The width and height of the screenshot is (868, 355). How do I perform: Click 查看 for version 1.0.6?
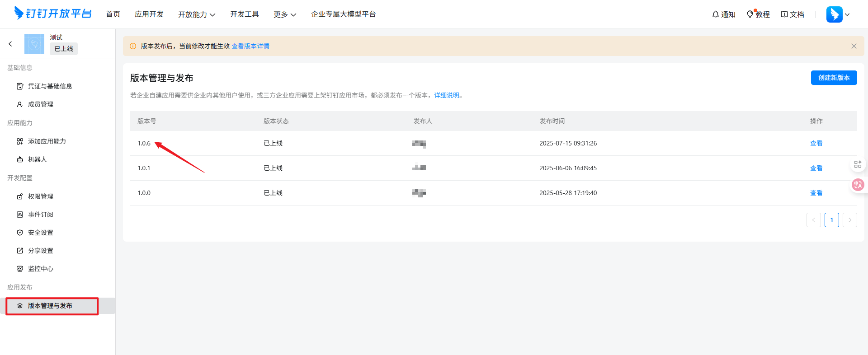point(816,143)
